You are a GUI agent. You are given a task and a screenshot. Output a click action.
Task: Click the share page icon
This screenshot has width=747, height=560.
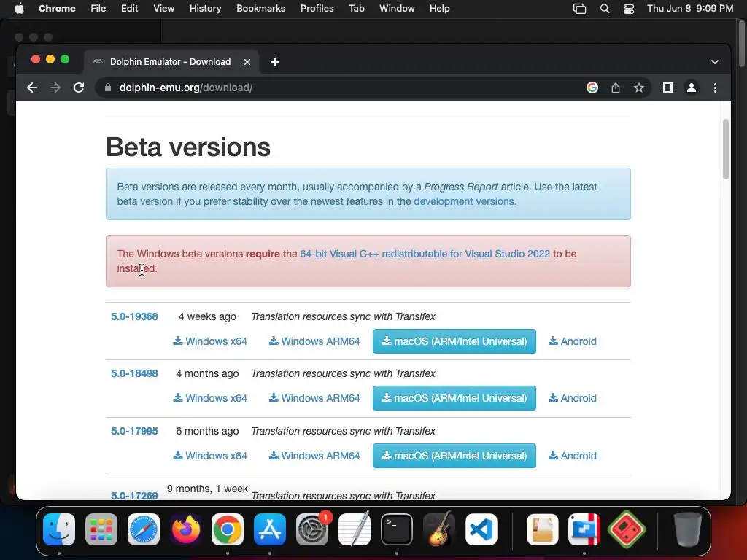point(616,87)
